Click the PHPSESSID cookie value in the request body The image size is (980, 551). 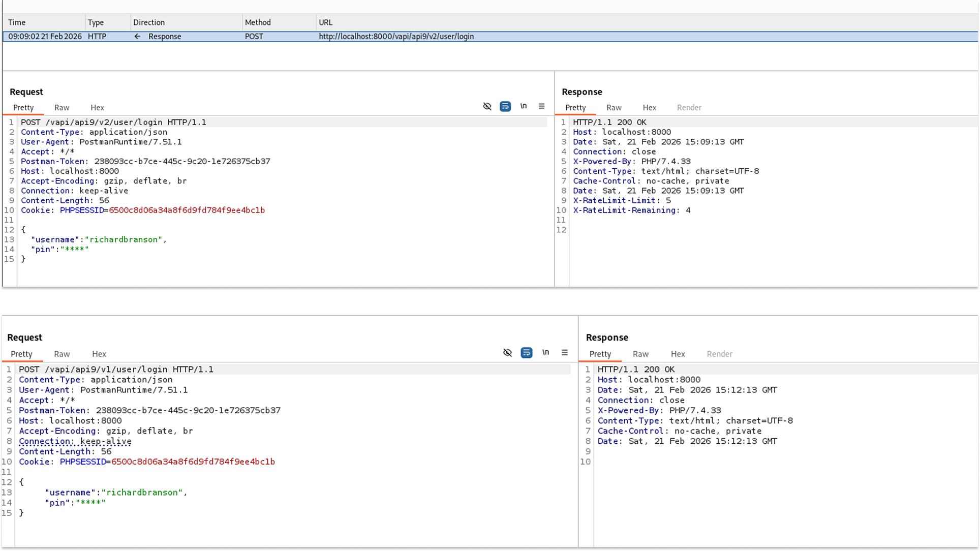(187, 210)
